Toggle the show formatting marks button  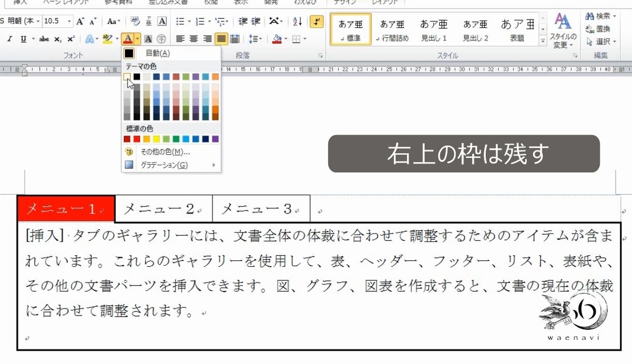[317, 22]
